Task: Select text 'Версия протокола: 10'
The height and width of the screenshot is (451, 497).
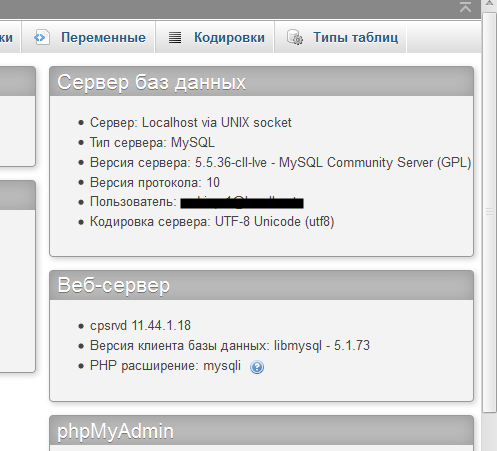Action: click(155, 183)
